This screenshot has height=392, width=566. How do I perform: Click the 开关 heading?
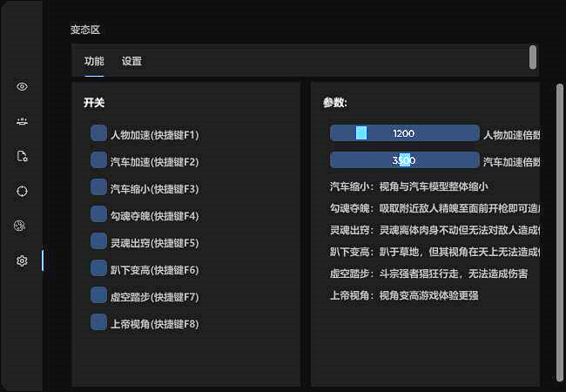click(94, 103)
